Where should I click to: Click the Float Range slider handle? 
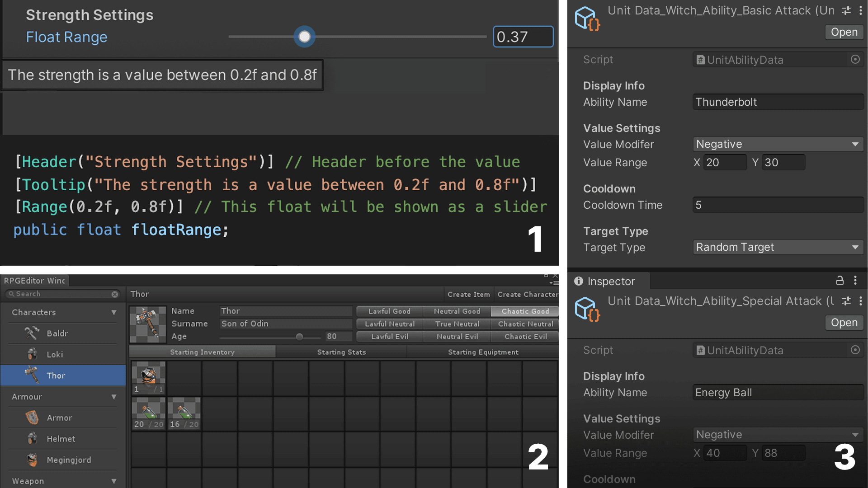click(304, 37)
